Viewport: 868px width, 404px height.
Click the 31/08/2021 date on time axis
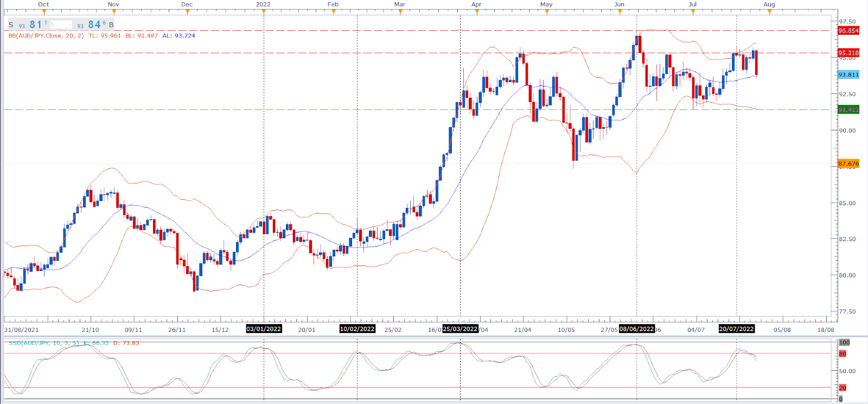click(22, 330)
